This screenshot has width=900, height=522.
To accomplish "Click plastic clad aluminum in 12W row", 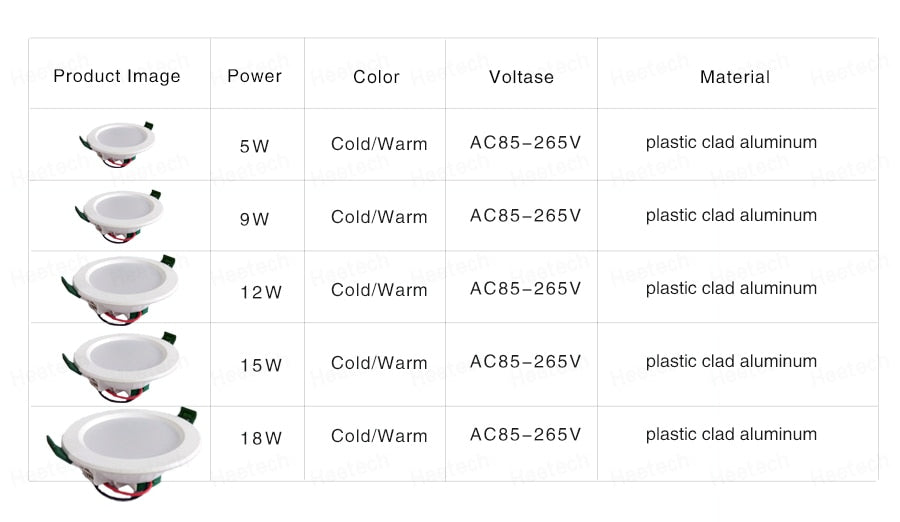I will [x=731, y=288].
